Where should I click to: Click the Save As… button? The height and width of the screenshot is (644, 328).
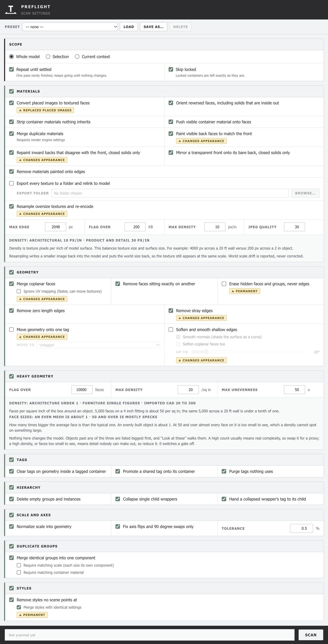154,27
